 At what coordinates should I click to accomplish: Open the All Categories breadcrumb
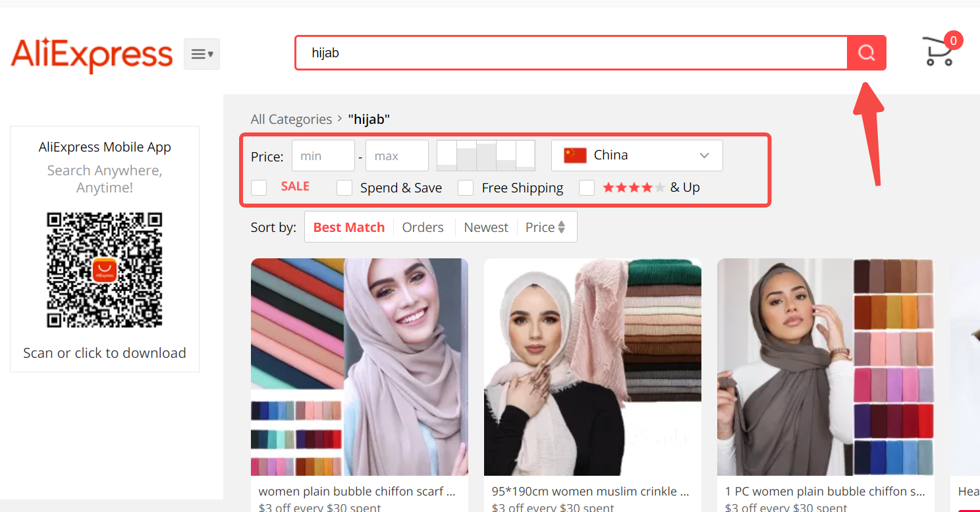(x=291, y=119)
